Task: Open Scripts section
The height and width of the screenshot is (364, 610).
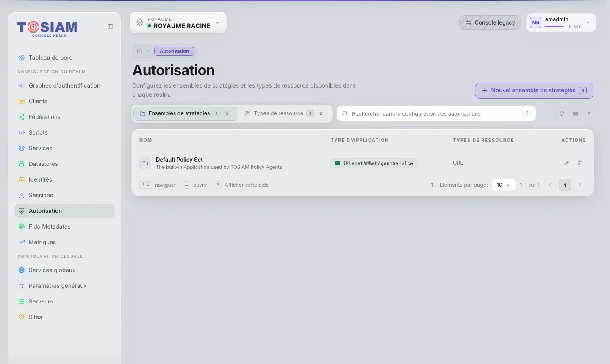Action: tap(64, 132)
